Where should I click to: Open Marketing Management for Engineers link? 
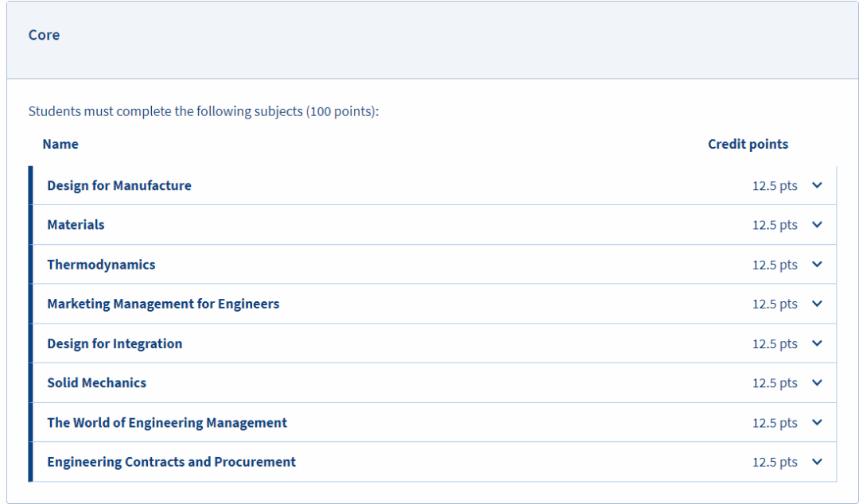[x=163, y=304]
